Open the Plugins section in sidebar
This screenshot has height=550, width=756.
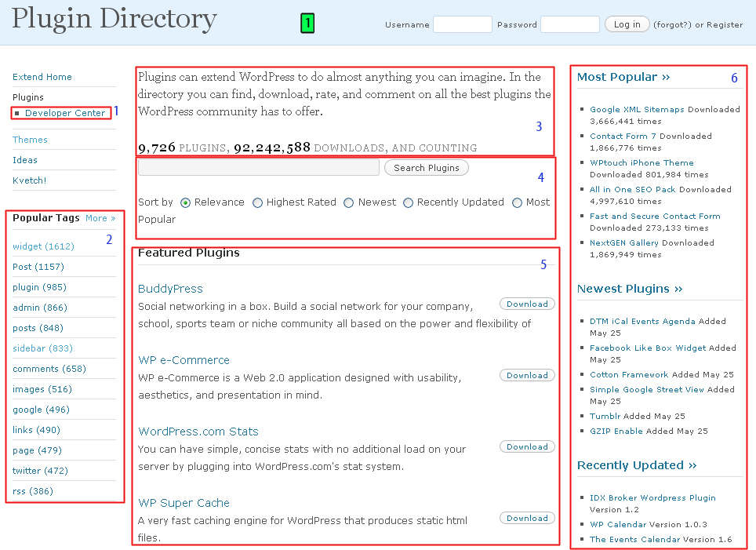pyautogui.click(x=28, y=97)
